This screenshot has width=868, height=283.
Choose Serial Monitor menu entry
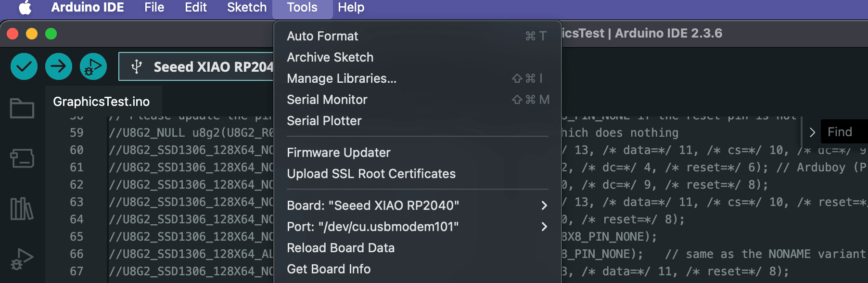327,100
